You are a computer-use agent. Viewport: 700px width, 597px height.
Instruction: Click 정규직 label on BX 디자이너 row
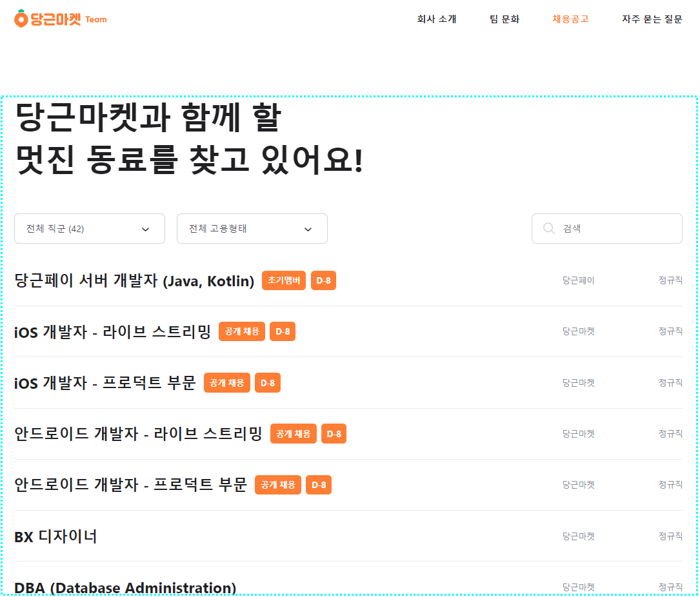[x=670, y=536]
